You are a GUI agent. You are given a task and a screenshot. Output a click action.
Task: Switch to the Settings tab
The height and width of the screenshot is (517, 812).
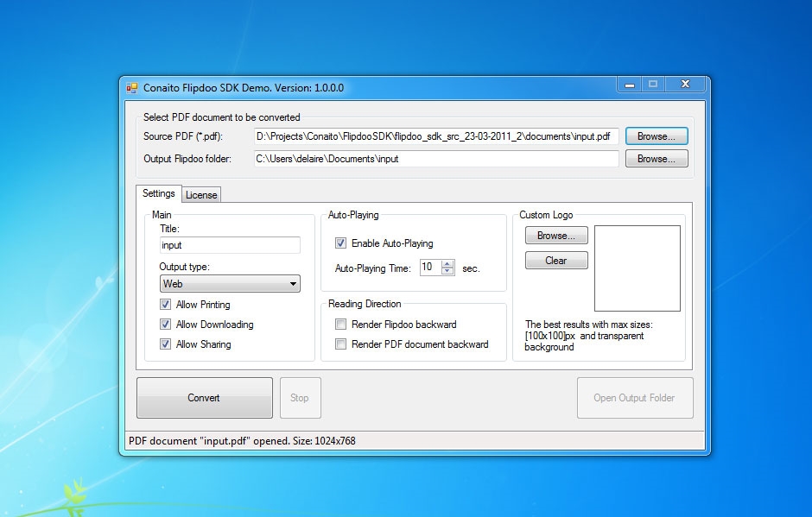tap(158, 193)
